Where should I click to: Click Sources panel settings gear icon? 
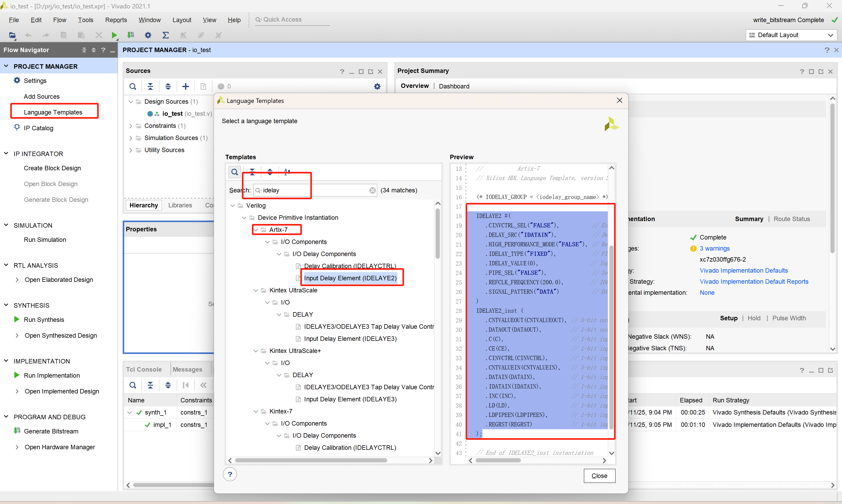377,86
